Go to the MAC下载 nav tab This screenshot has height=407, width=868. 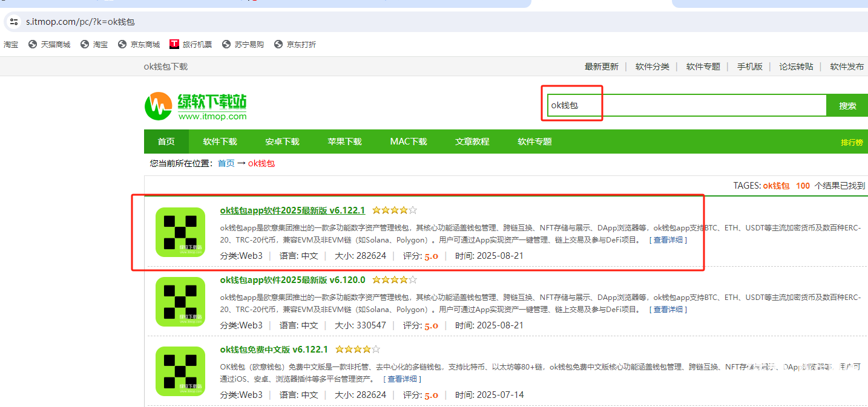point(409,142)
